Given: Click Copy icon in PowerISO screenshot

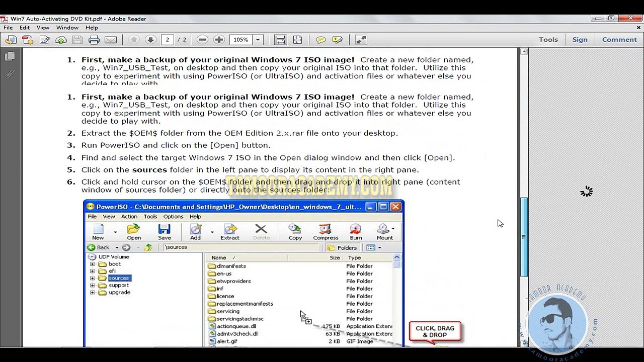Looking at the screenshot, I should point(295,232).
